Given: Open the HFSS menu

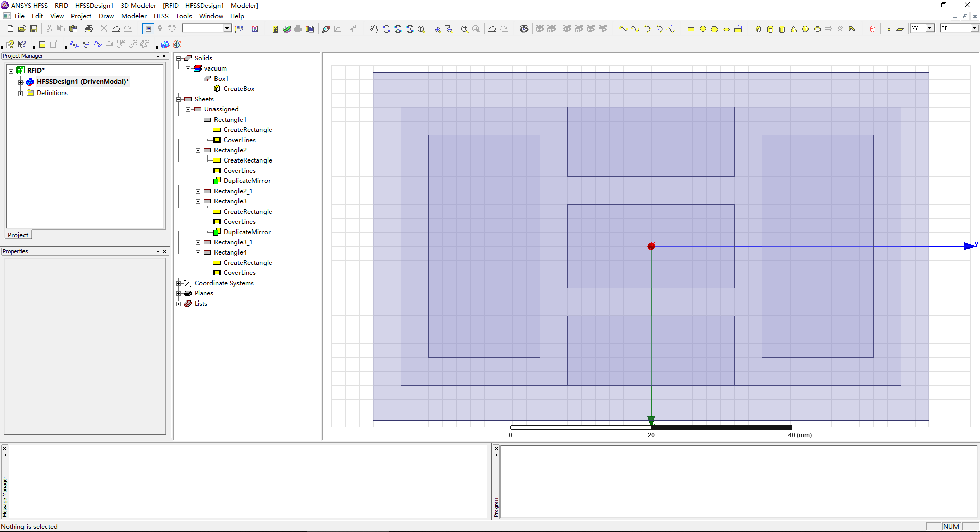Looking at the screenshot, I should click(x=161, y=16).
